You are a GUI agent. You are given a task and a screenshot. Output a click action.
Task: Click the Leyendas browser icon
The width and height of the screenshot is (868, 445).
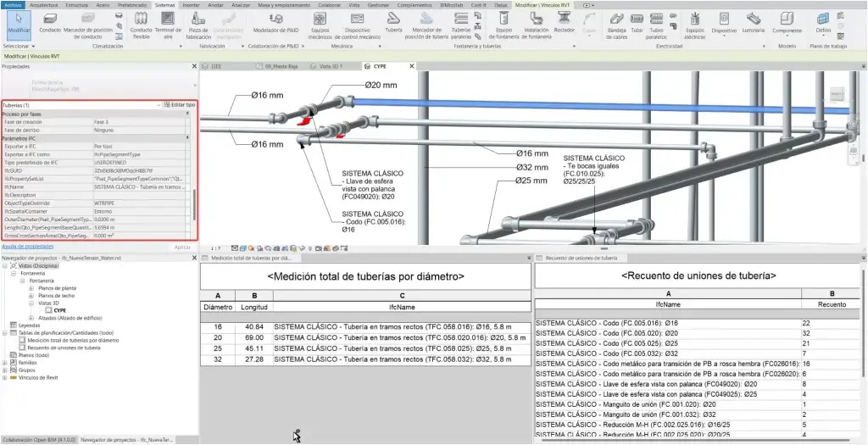pyautogui.click(x=14, y=325)
